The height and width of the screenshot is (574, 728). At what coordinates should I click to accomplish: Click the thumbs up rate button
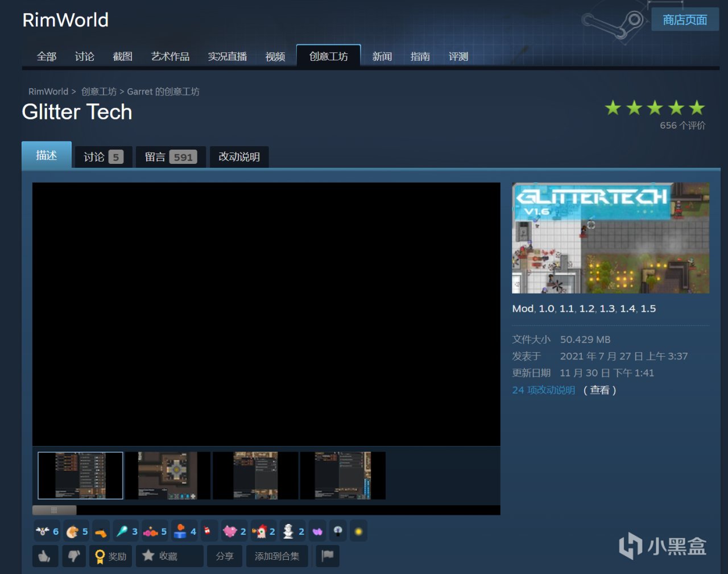(45, 556)
